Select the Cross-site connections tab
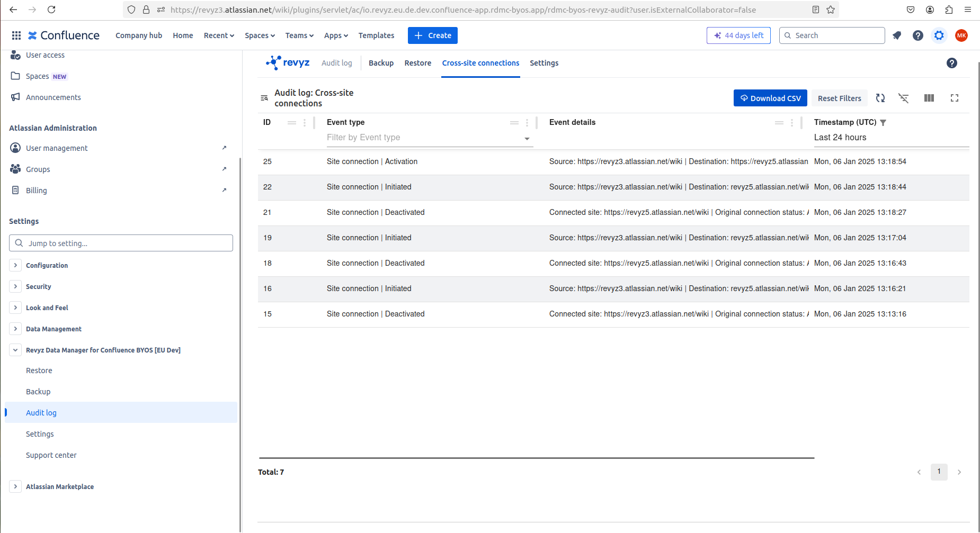Screen dimensions: 980x533 [480, 63]
